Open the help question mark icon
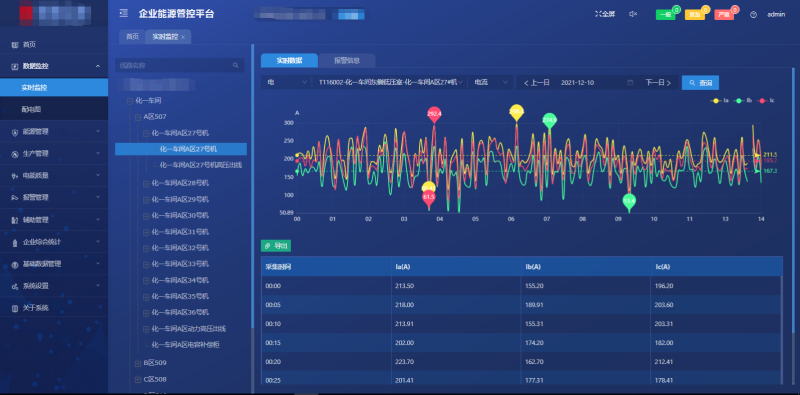Screen dimensions: 800x395 753,15
